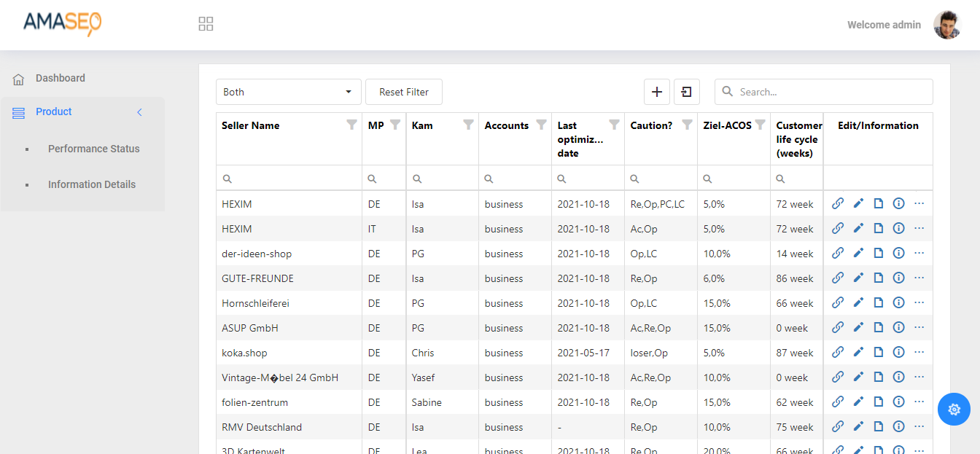Viewport: 980px width, 454px height.
Task: Click the AMASEO logo
Action: click(x=62, y=23)
